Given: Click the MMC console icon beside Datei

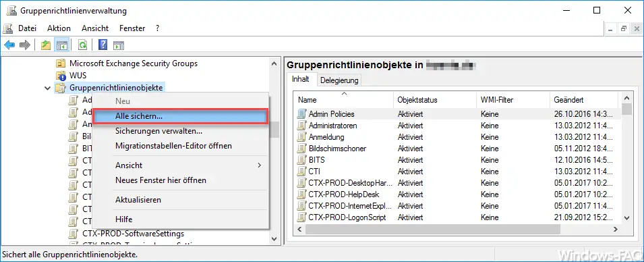Looking at the screenshot, I should [8, 28].
